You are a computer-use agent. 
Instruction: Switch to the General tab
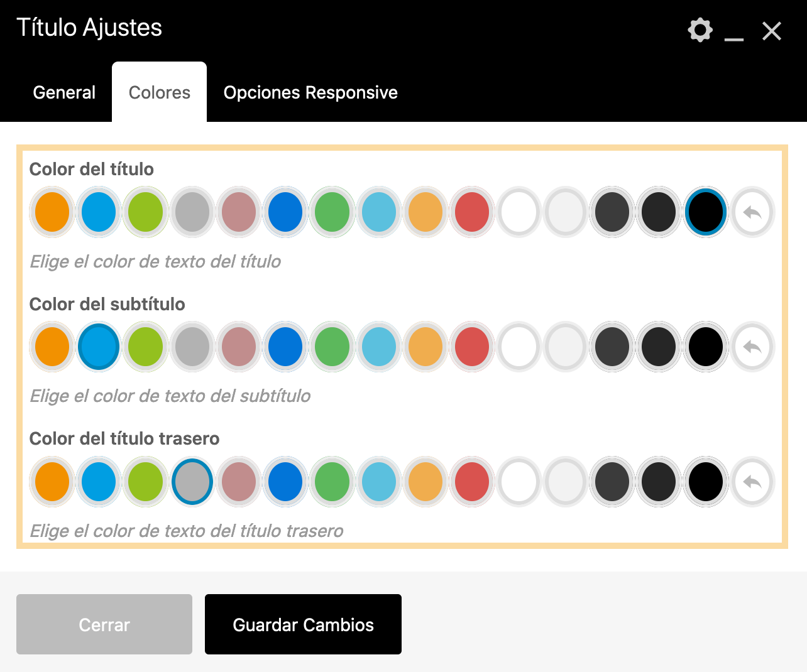[x=64, y=92]
